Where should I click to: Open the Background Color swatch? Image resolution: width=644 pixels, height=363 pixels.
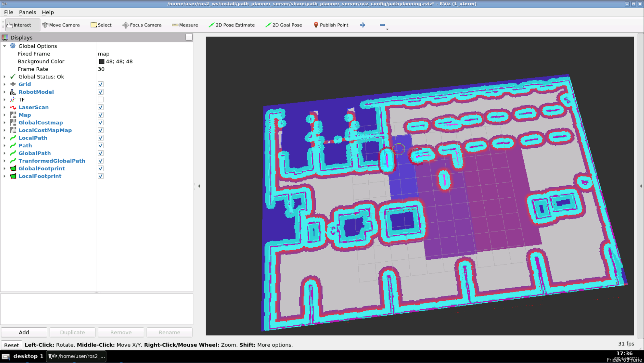(x=102, y=61)
